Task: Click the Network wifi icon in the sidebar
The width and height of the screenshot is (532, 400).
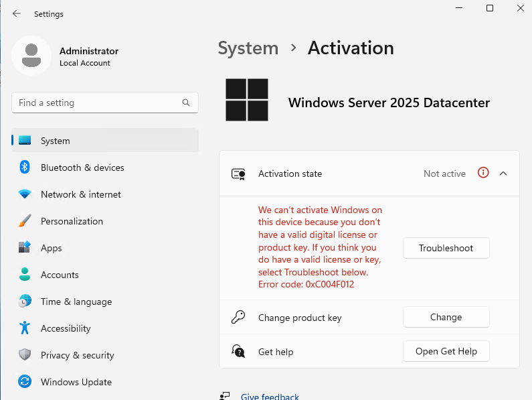Action: 25,194
